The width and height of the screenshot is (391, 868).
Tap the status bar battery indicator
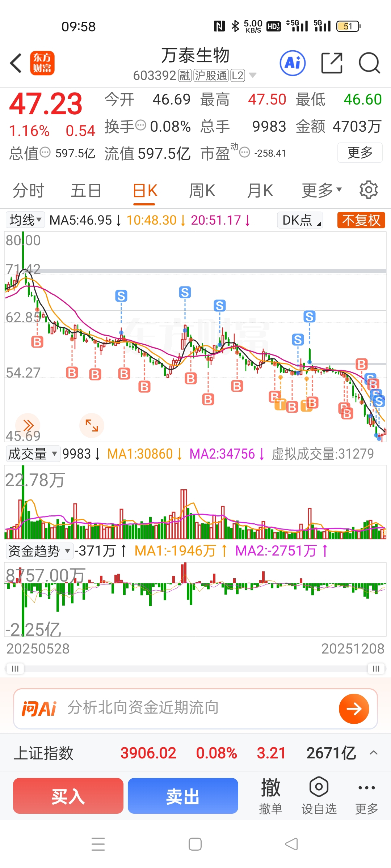pyautogui.click(x=348, y=26)
